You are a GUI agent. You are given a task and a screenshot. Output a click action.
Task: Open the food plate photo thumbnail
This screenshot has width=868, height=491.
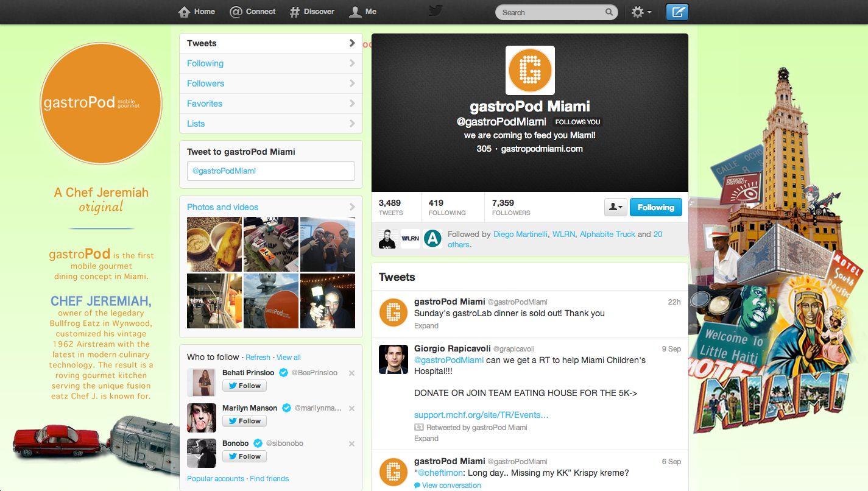(214, 244)
